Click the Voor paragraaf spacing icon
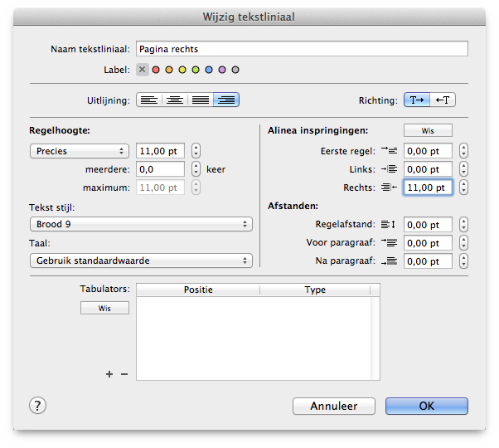The image size is (499, 448). tap(390, 242)
